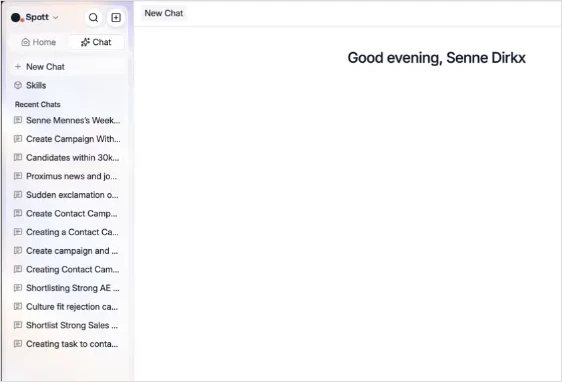Click the Chat sparkle icon
This screenshot has width=562, height=382.
point(85,42)
